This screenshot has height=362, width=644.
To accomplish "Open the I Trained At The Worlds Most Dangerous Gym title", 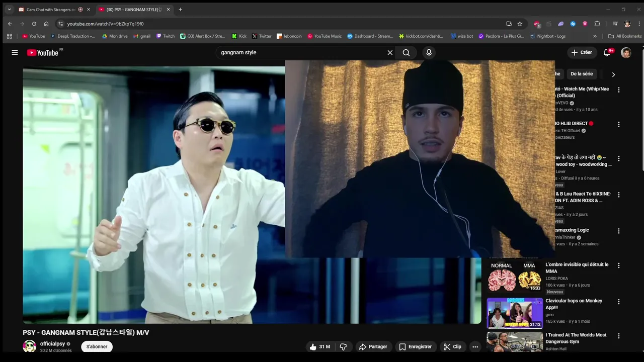I will 576,338.
